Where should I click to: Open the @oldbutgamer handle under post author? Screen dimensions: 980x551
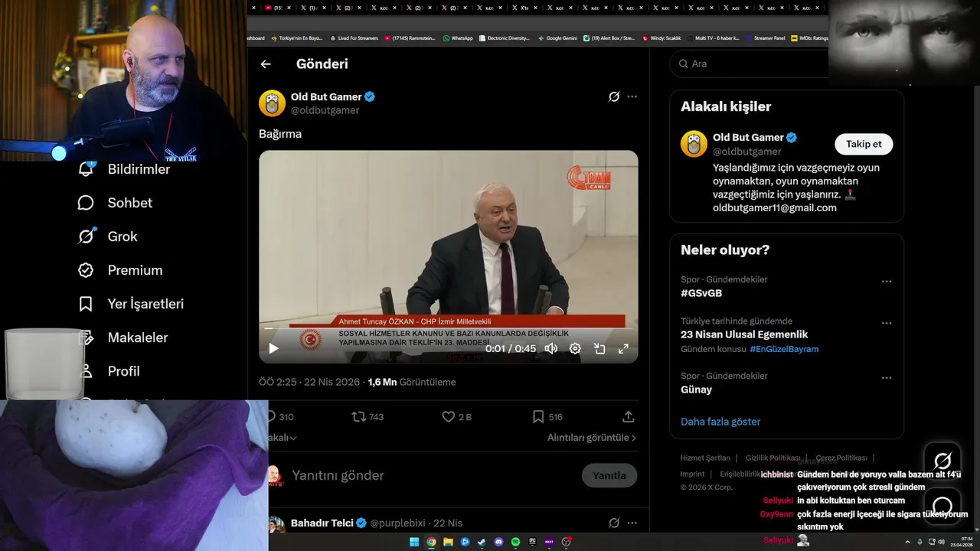click(x=325, y=110)
